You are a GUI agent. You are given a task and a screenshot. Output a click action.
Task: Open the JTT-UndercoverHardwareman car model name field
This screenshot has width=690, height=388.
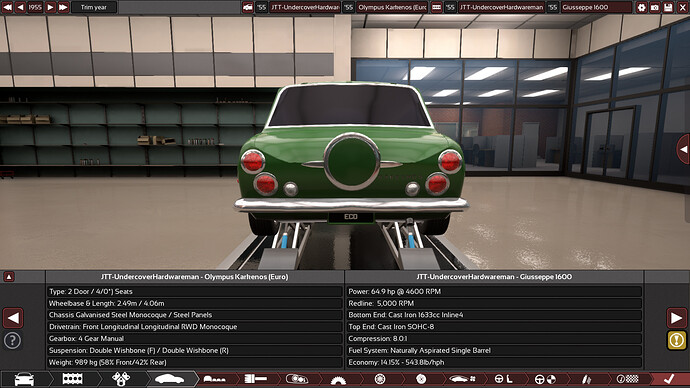tap(305, 7)
